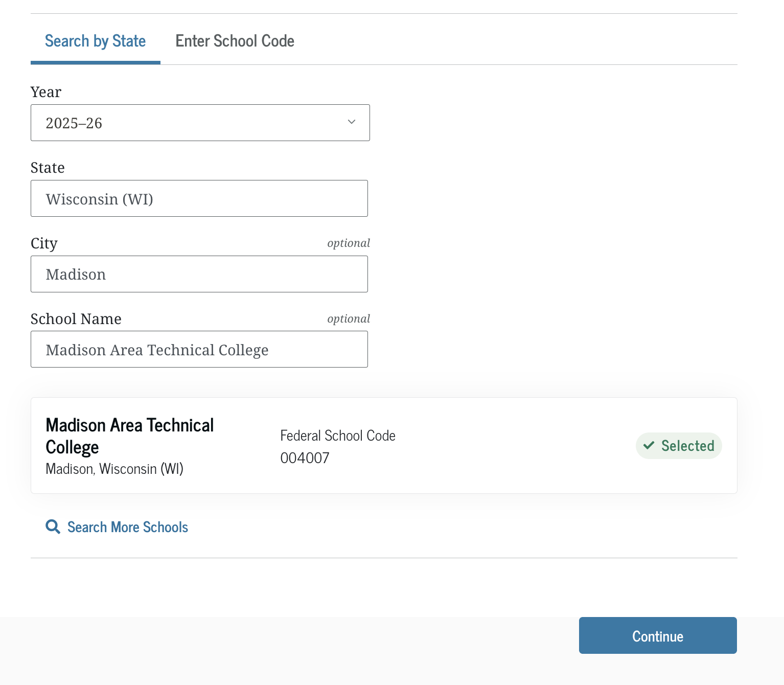The width and height of the screenshot is (784, 685).
Task: Click the optional label beside School Name
Action: tap(348, 318)
